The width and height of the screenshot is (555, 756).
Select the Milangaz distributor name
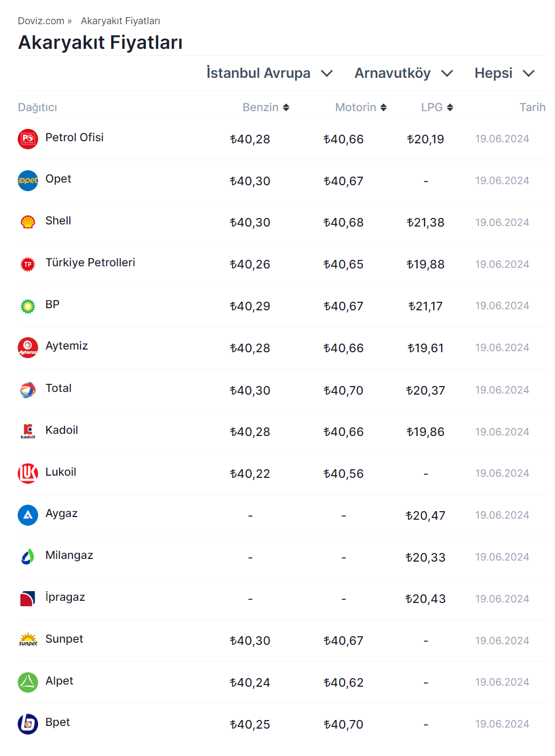click(x=69, y=555)
